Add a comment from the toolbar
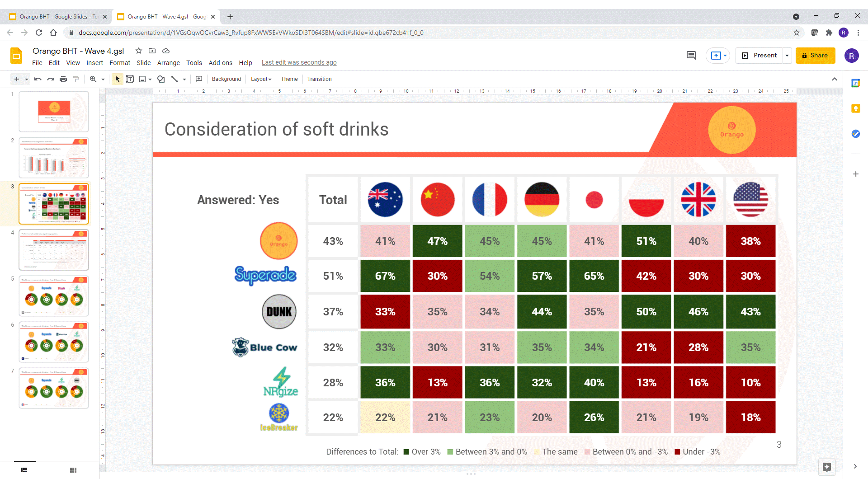868x488 pixels. 199,79
